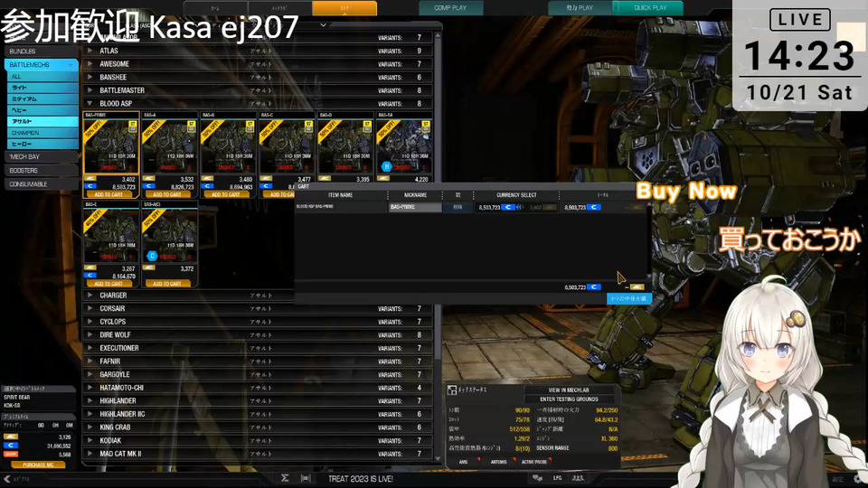Image resolution: width=868 pixels, height=488 pixels.
Task: Click the Hero H badge on BAS-RA card
Action: [386, 166]
